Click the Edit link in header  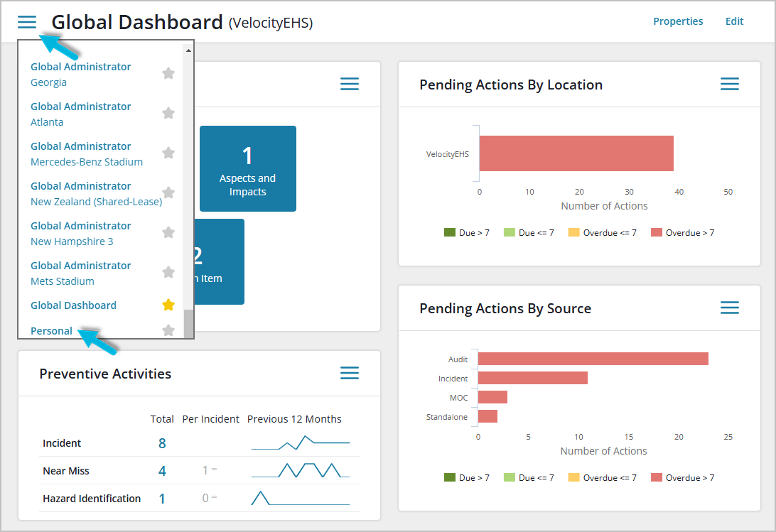point(734,21)
